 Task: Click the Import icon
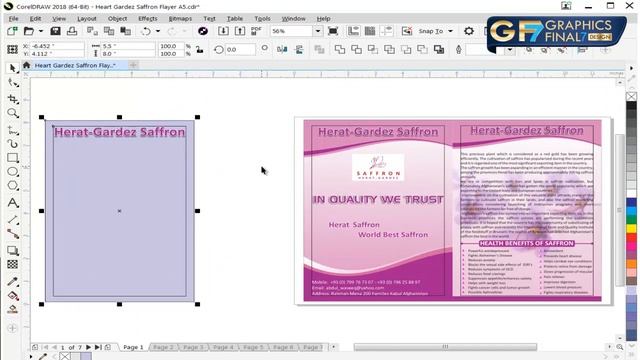click(223, 31)
